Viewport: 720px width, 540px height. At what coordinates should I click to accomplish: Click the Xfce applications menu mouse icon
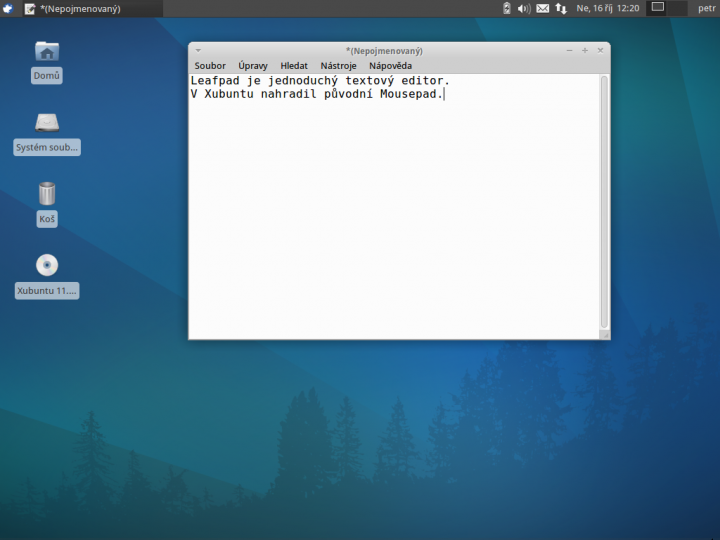(x=8, y=8)
